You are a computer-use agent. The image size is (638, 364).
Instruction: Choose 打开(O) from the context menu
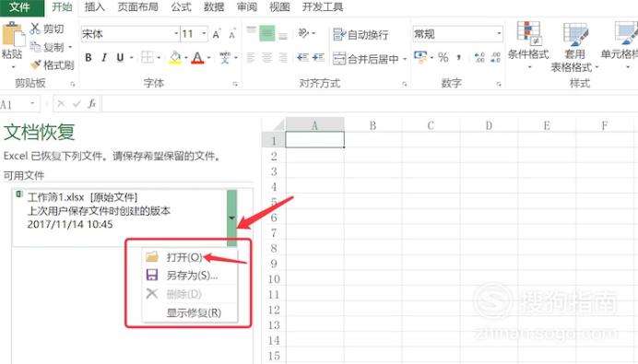(190, 257)
